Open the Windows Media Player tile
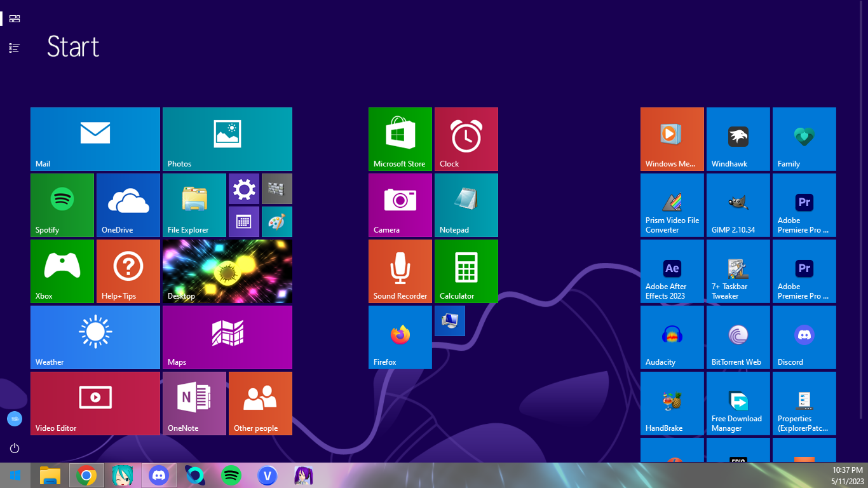 coord(672,139)
